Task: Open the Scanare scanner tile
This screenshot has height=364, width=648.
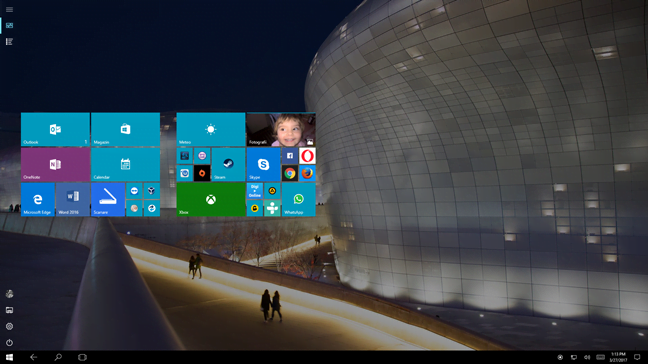Action: (108, 200)
